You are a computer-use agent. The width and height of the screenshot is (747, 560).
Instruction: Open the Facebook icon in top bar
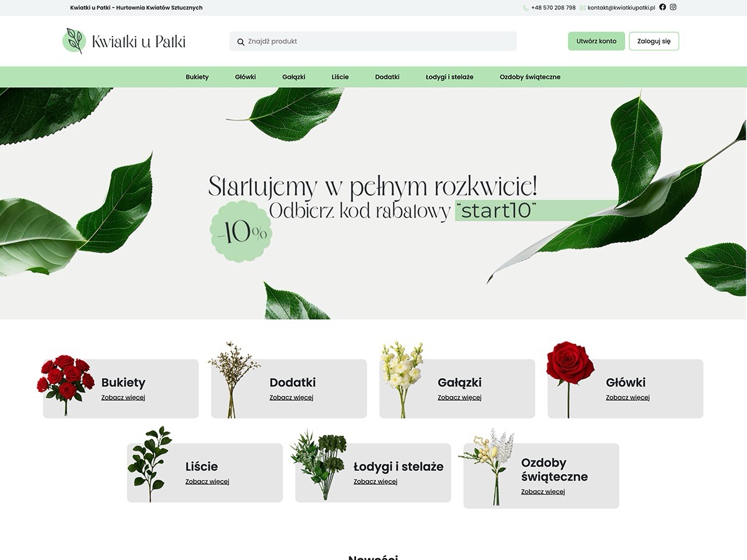point(662,7)
